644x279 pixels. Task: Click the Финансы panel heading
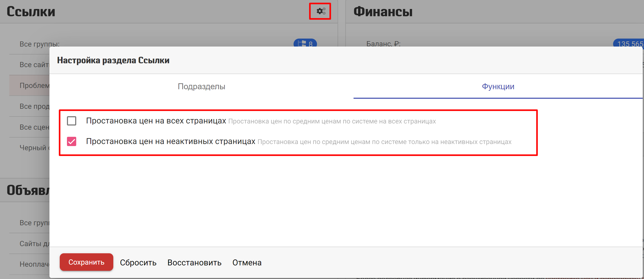click(383, 12)
